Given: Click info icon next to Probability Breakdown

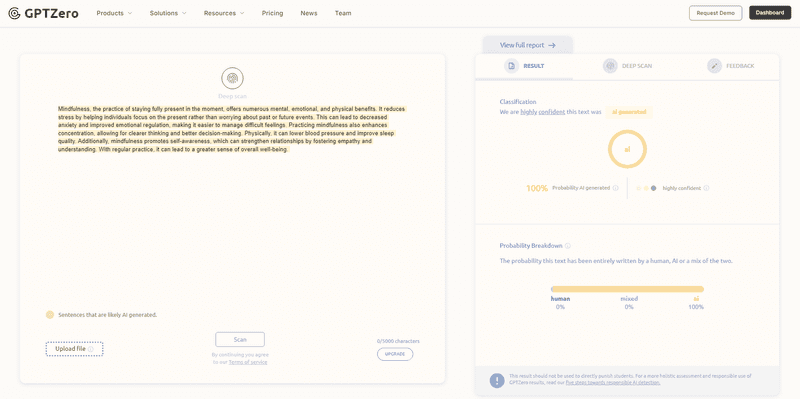Looking at the screenshot, I should click(x=567, y=245).
